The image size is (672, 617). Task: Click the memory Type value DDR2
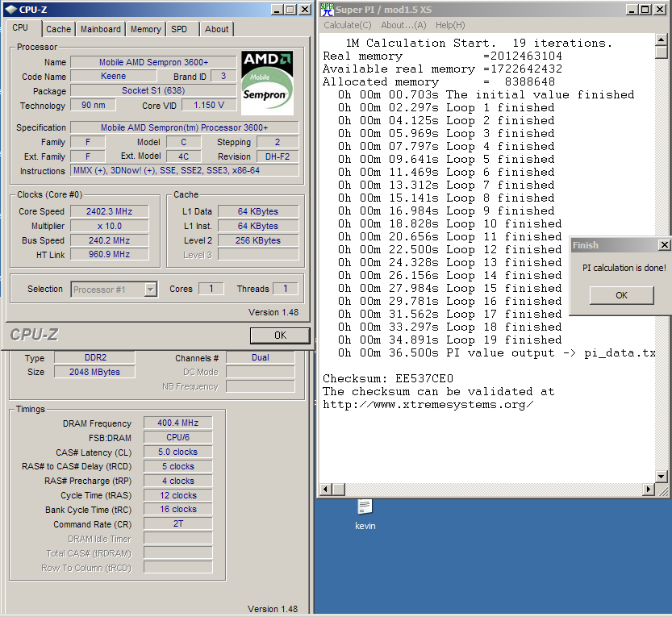[94, 357]
